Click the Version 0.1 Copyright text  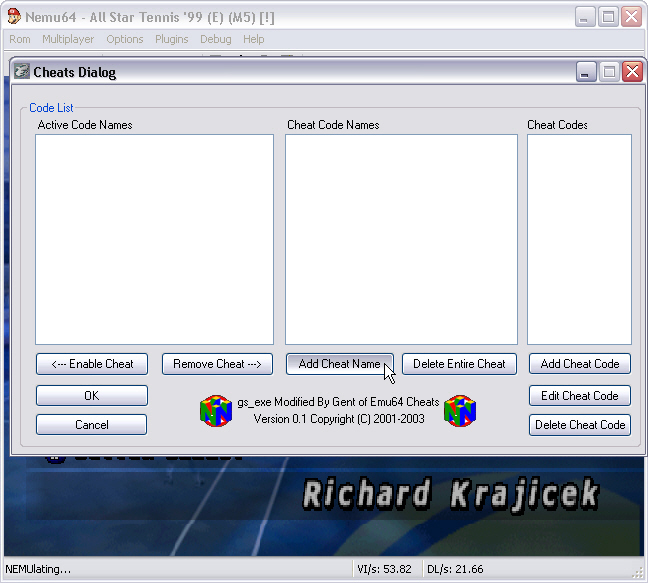pyautogui.click(x=339, y=419)
